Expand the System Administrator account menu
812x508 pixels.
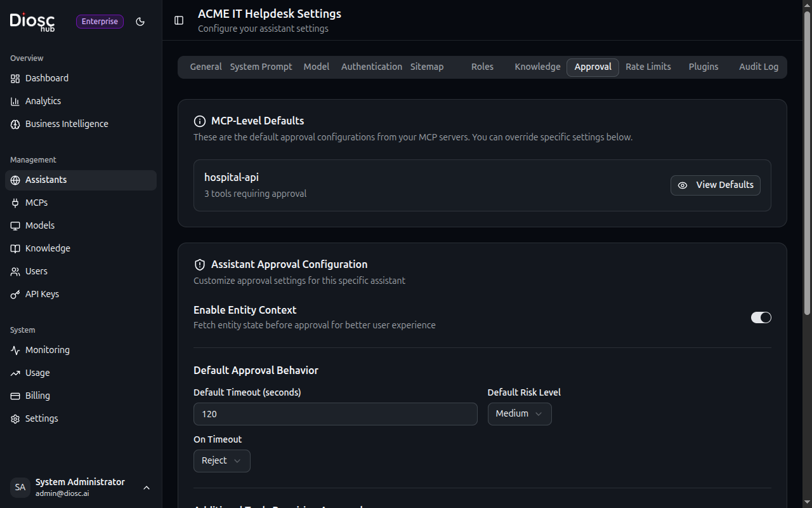[x=147, y=488]
